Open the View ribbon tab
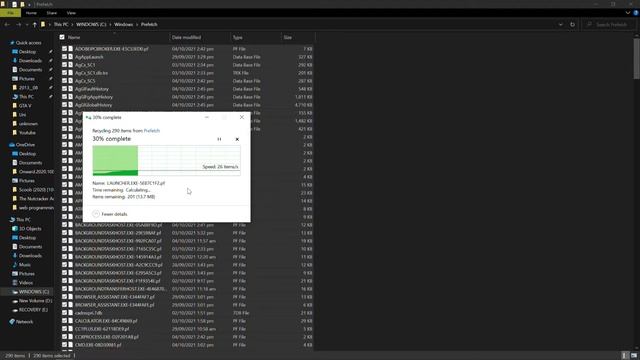 pyautogui.click(x=71, y=13)
